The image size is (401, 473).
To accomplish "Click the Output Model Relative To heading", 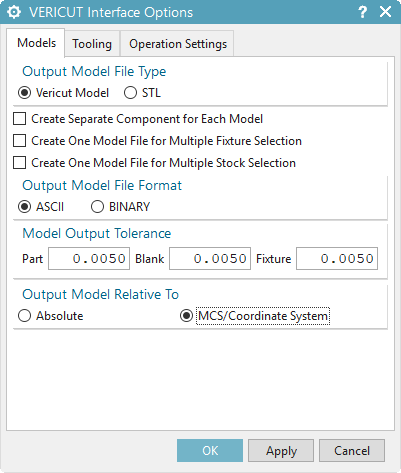I will click(x=100, y=294).
